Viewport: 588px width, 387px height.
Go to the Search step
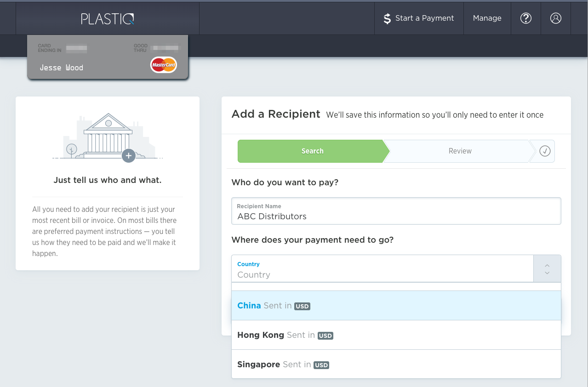pyautogui.click(x=312, y=151)
